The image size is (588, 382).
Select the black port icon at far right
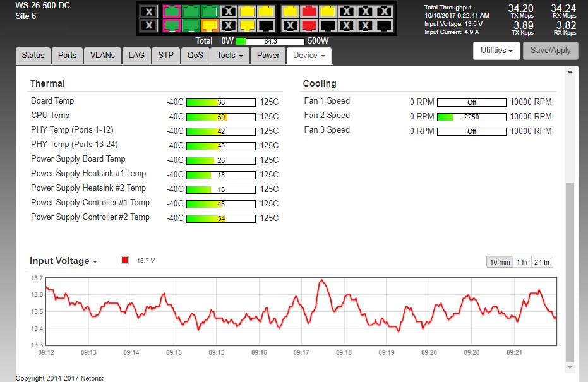(384, 25)
